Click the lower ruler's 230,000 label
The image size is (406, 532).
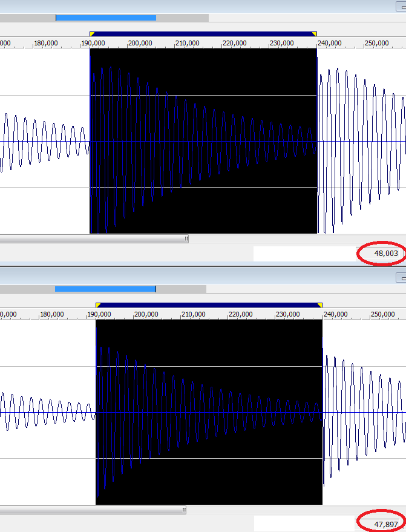tap(287, 314)
